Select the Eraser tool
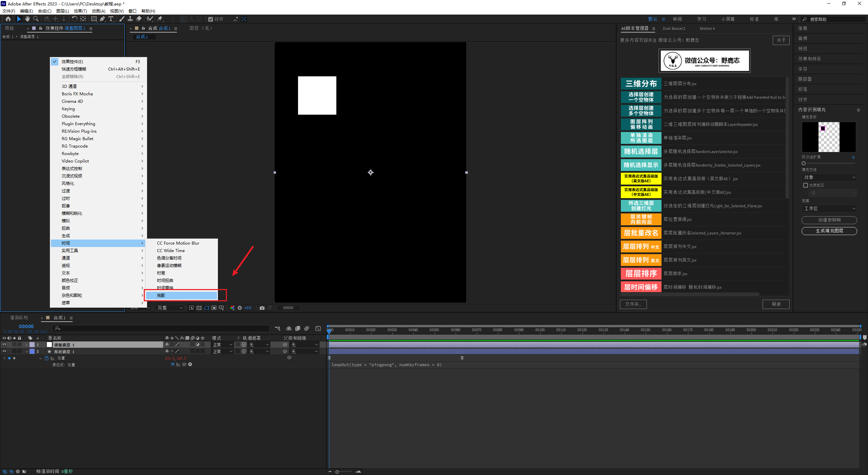 [139, 19]
